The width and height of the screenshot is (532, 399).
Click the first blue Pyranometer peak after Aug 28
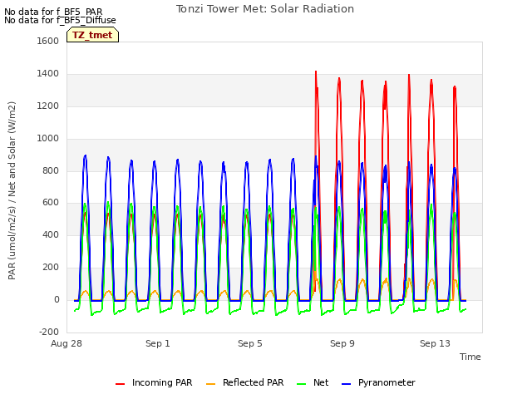(x=85, y=156)
